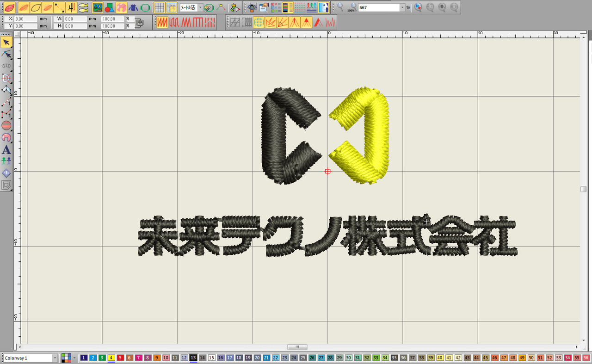Open the measure tool with red line

[x=221, y=7]
